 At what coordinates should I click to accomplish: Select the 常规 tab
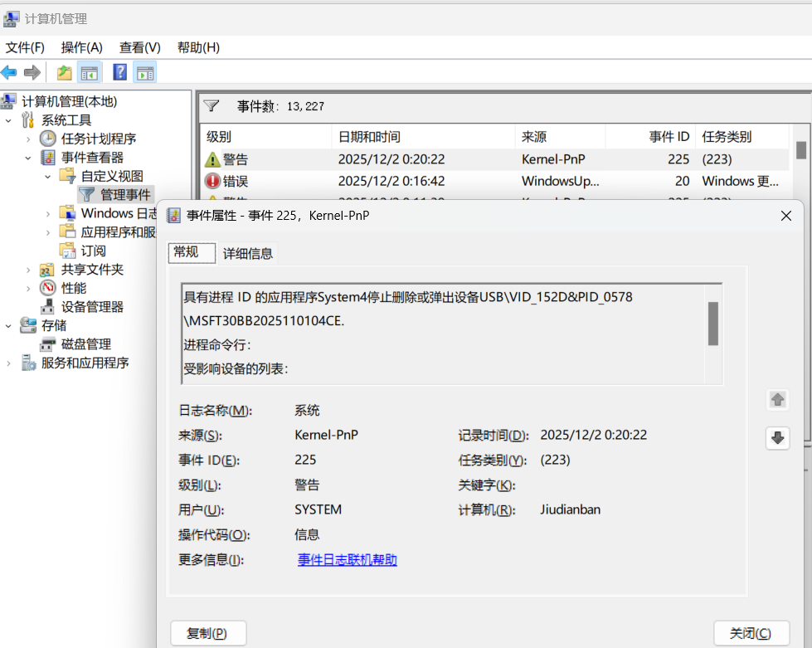click(x=192, y=252)
